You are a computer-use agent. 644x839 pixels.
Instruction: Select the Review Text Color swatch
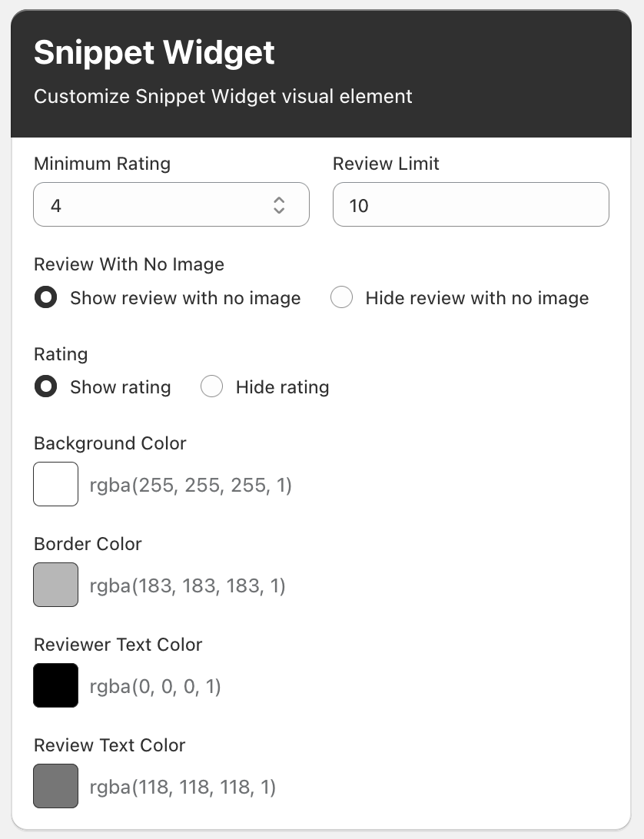click(x=55, y=786)
